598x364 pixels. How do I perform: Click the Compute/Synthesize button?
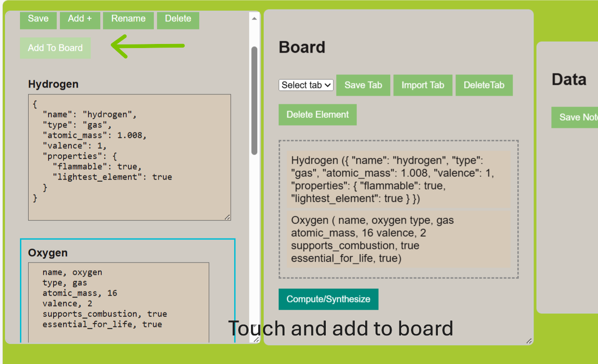[328, 299]
